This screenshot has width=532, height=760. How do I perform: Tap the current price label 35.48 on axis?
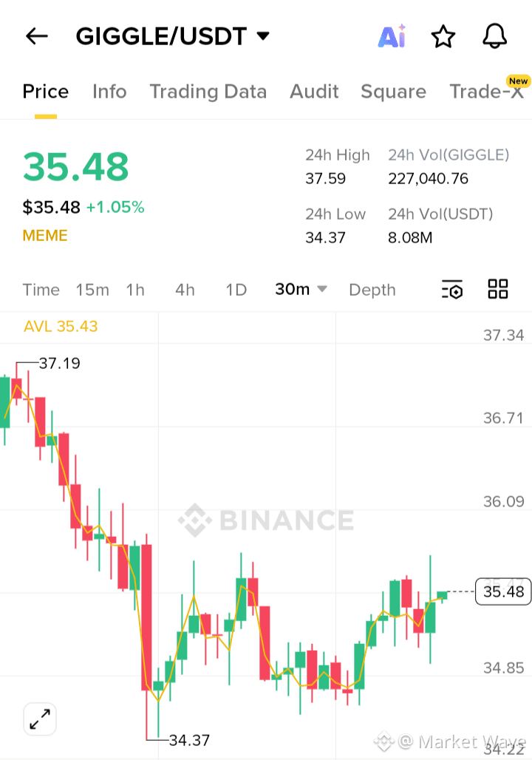(503, 591)
